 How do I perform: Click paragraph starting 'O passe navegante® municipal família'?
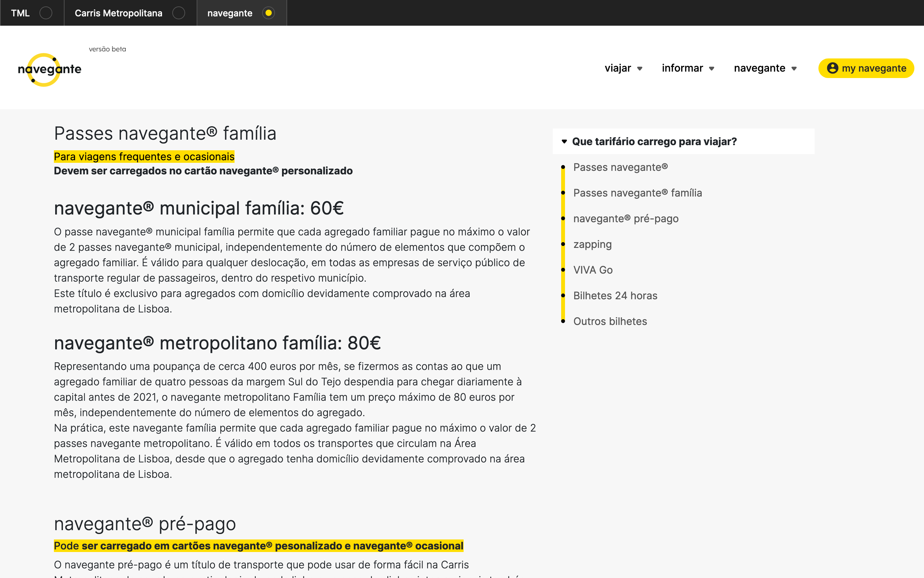click(x=292, y=255)
